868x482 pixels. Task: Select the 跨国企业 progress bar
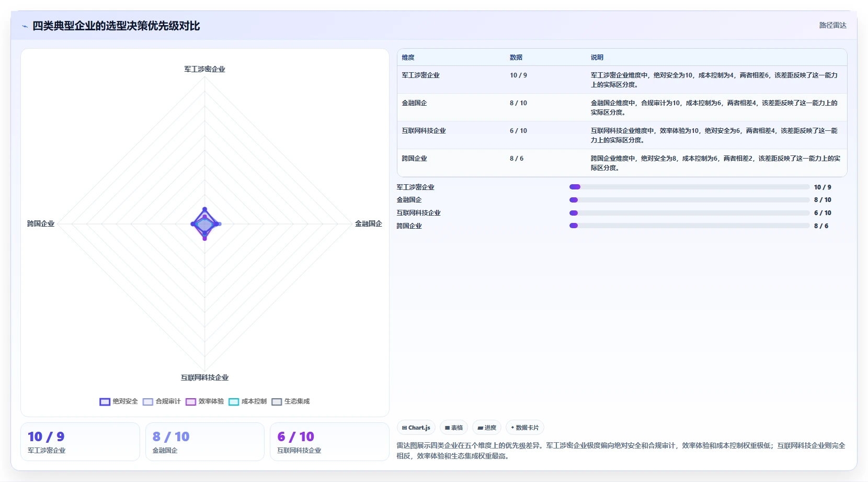[689, 226]
